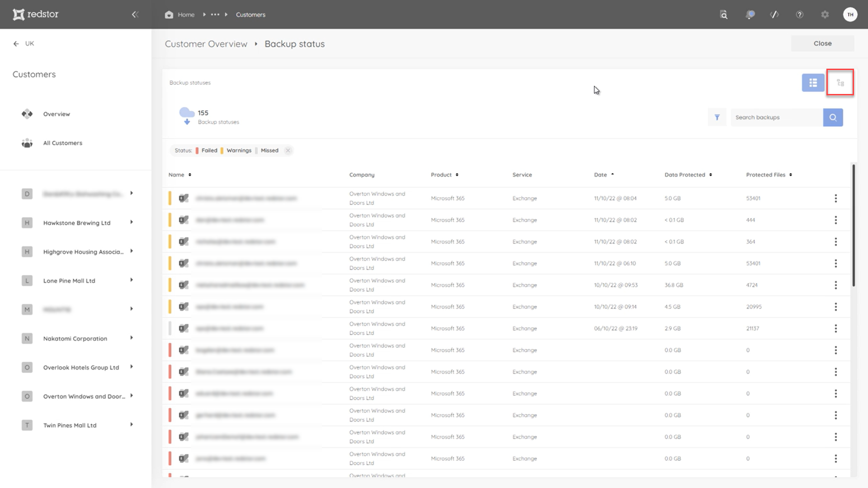
Task: Open row menu for 11/10/22 06:10 backup
Action: pos(835,263)
